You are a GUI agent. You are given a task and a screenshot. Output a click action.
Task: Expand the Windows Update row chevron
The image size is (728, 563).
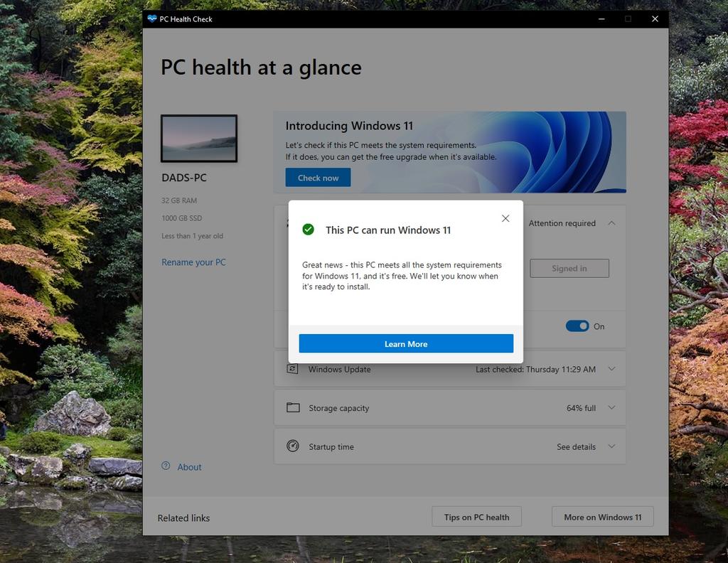[x=612, y=369]
